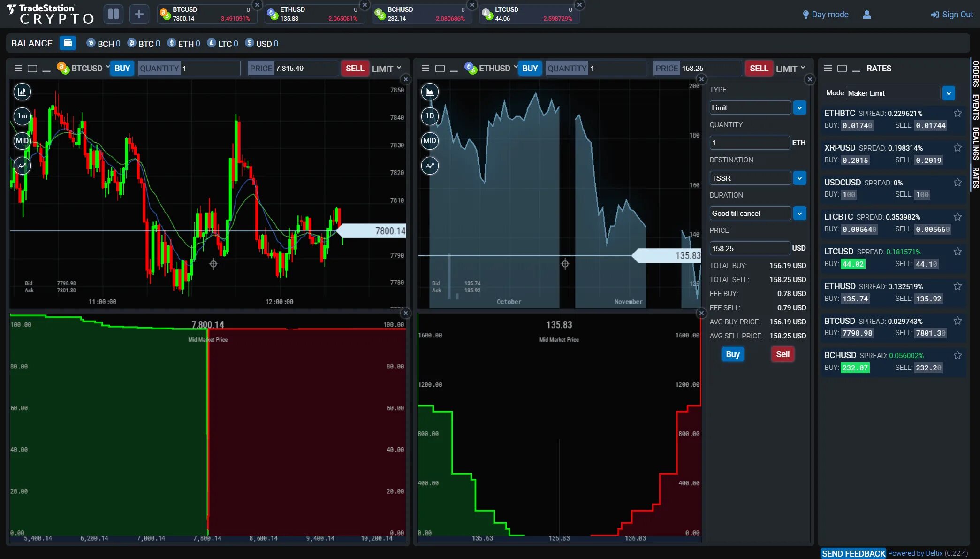This screenshot has height=559, width=980.
Task: Click the Sign Out link
Action: (952, 15)
